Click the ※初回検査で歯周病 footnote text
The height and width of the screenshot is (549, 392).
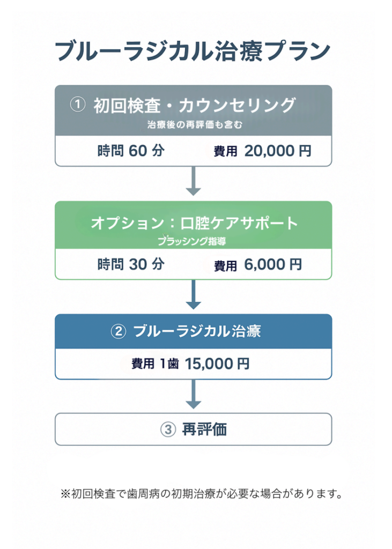[202, 493]
